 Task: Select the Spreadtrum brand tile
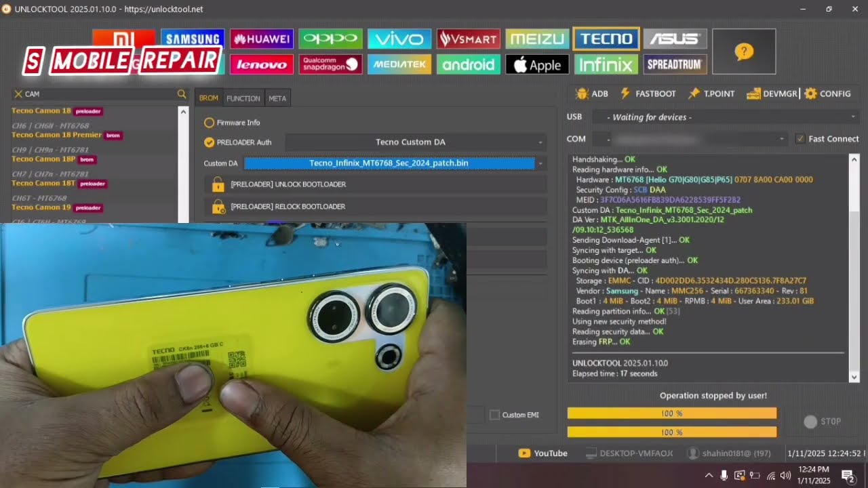point(675,64)
